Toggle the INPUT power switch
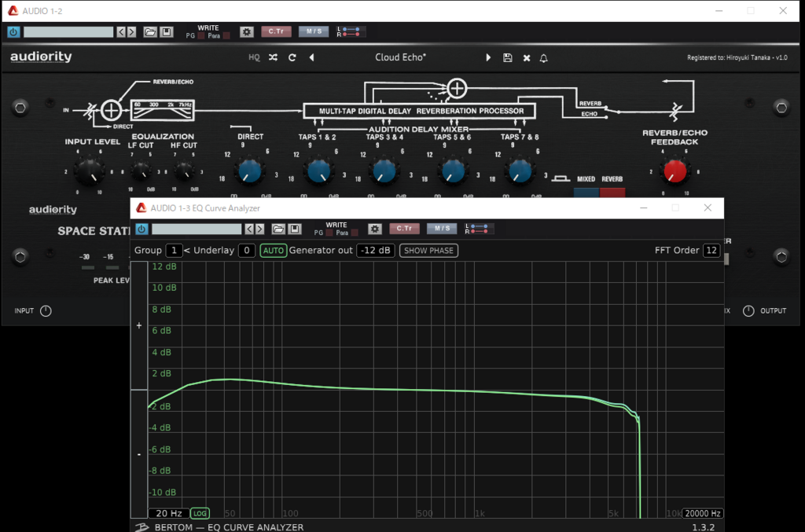Screen dimensions: 805x532 pos(46,311)
